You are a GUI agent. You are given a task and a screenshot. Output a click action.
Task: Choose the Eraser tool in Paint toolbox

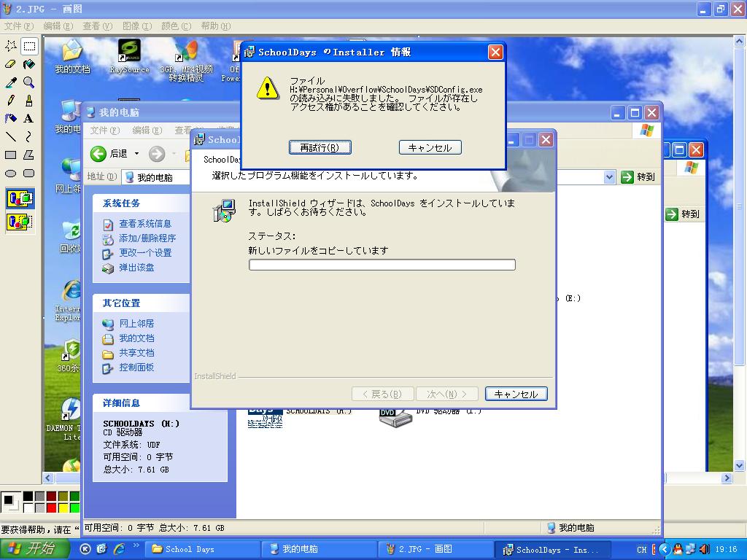(10, 64)
